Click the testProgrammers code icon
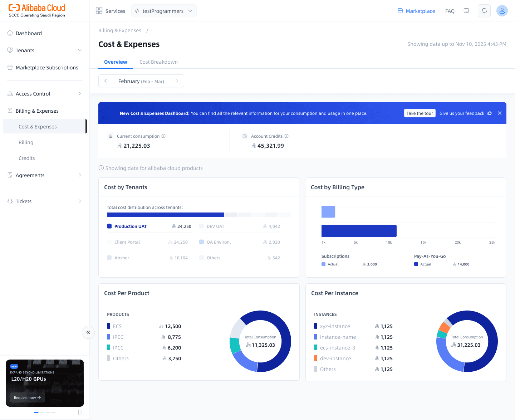This screenshot has height=420, width=515. [137, 11]
